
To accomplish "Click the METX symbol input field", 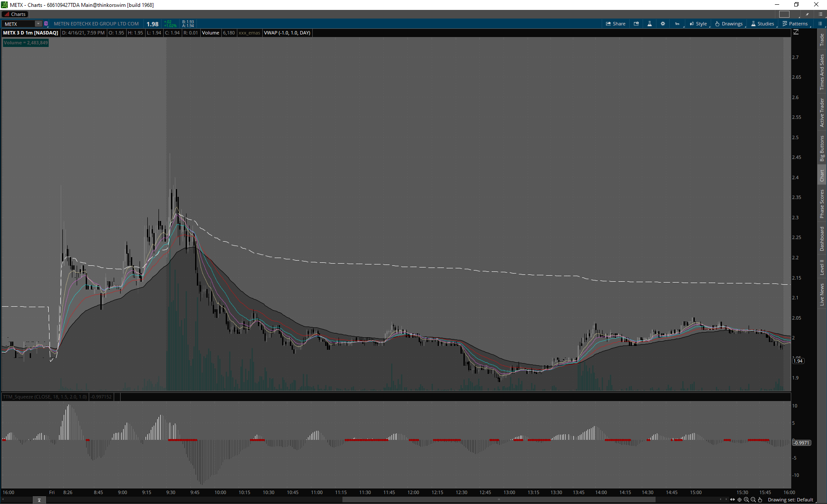I will point(19,24).
